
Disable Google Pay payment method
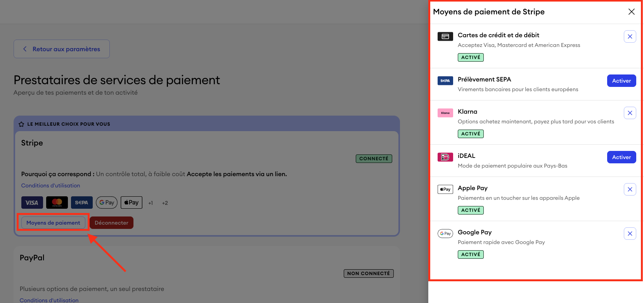pyautogui.click(x=630, y=234)
